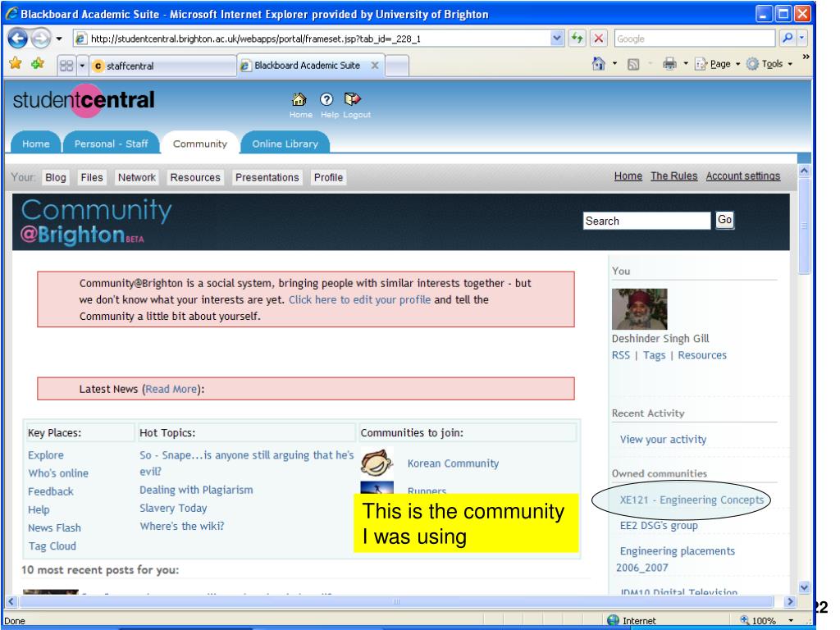Screen dimensions: 840x630
Task: Open the Quick Tabs dropdown arrow
Action: (x=82, y=66)
